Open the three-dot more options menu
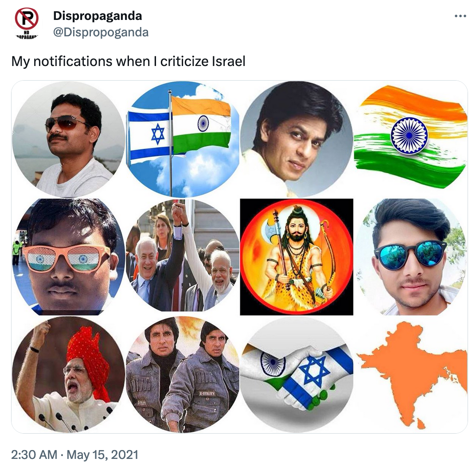 (x=460, y=16)
